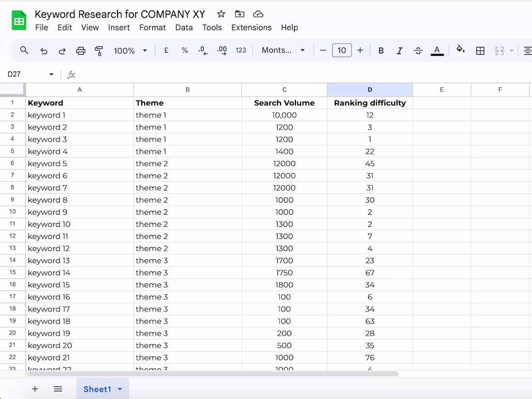This screenshot has width=532, height=399.
Task: Print the spreadsheet
Action: click(81, 50)
